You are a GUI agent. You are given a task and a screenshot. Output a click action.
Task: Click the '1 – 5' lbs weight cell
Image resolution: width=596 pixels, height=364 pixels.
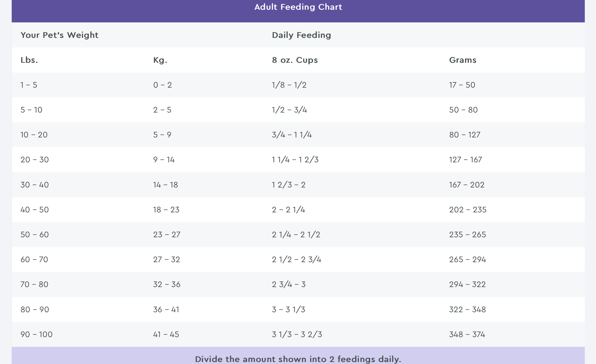click(x=29, y=85)
